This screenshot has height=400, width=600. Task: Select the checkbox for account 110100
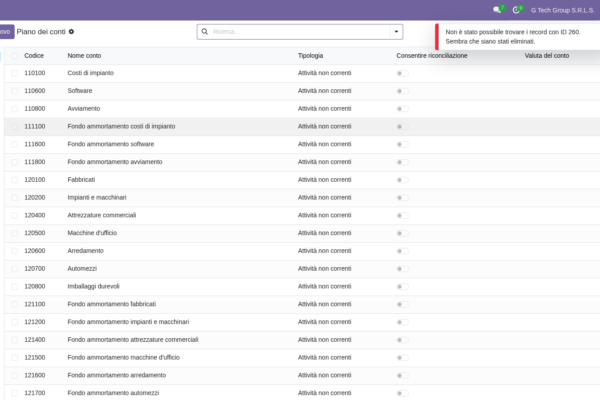pos(15,73)
